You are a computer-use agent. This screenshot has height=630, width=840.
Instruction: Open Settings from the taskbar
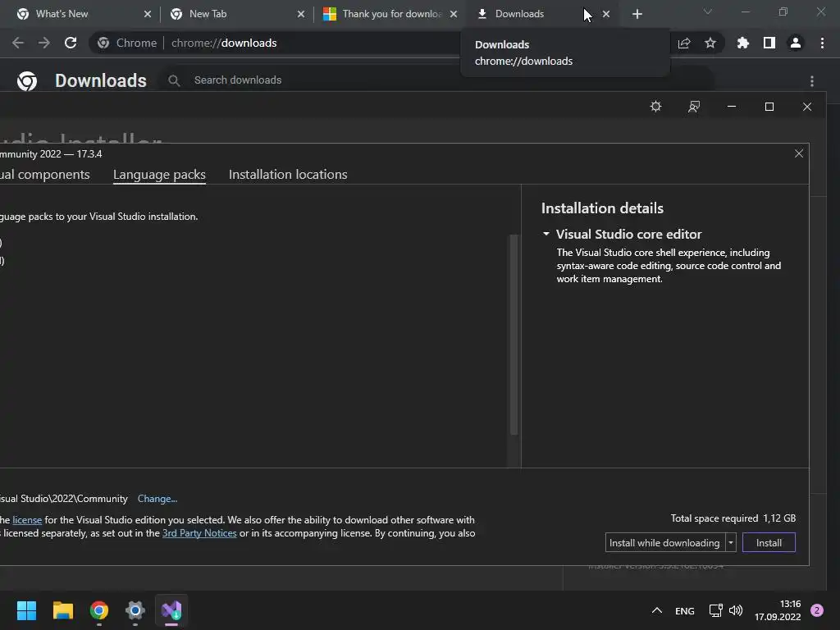(x=135, y=610)
